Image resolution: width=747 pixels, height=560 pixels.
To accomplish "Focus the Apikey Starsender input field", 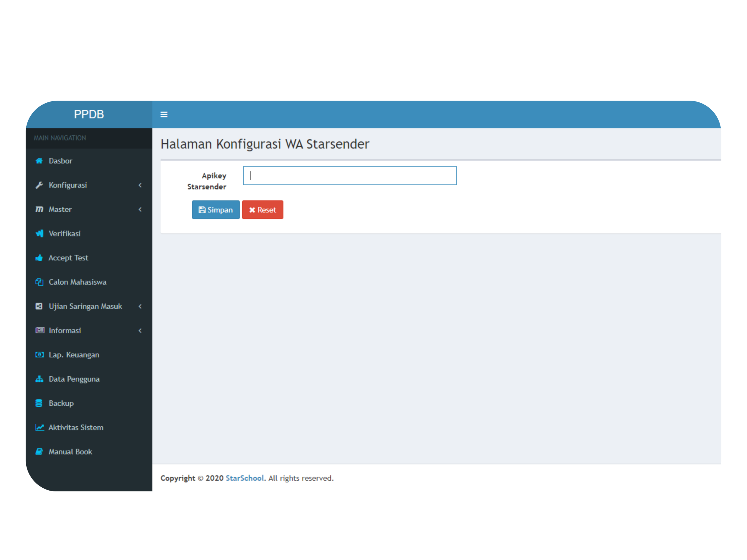I will (x=350, y=176).
